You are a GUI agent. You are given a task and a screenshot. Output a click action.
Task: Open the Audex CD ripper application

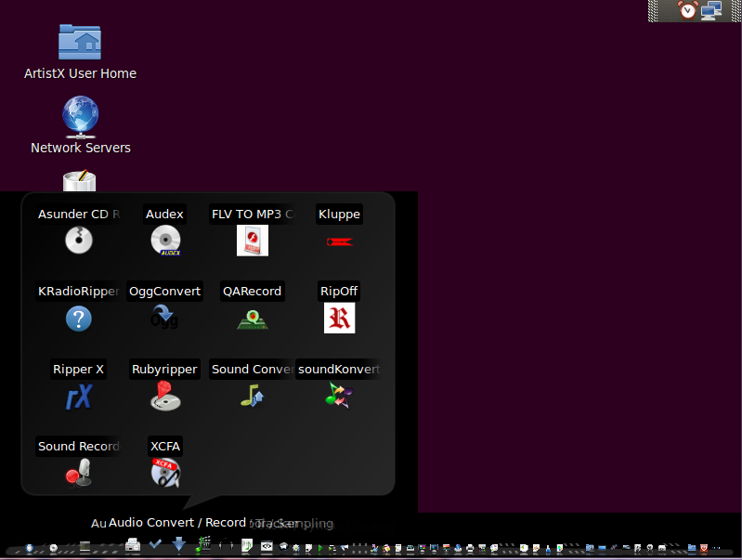click(165, 241)
